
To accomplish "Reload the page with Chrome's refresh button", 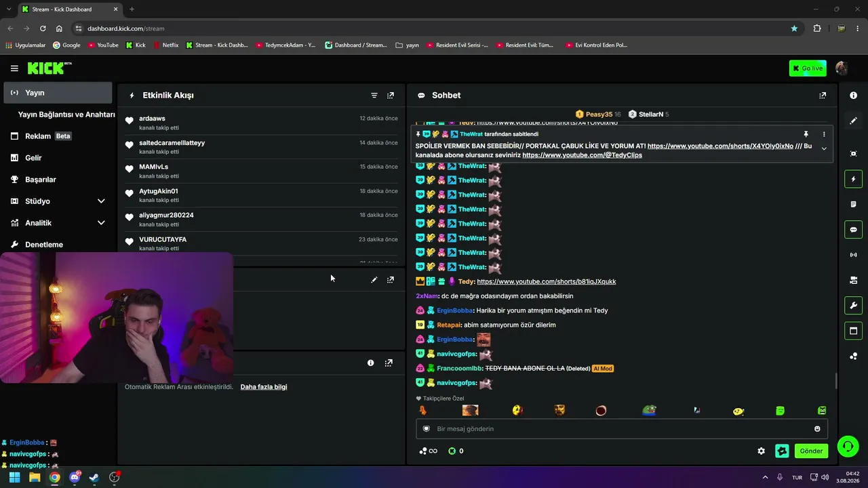I will point(43,28).
